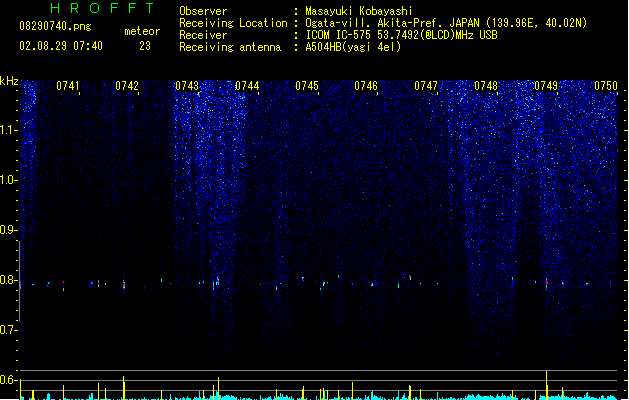Click the 1.0 kHz axis label
Image resolution: width=629 pixels, height=400 pixels.
pyautogui.click(x=8, y=180)
